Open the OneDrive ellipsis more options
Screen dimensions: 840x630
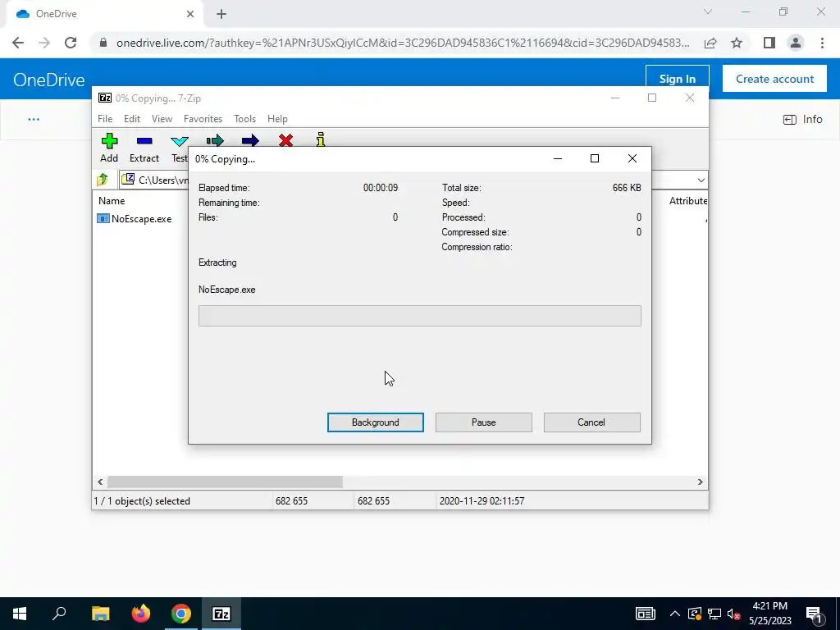tap(34, 120)
